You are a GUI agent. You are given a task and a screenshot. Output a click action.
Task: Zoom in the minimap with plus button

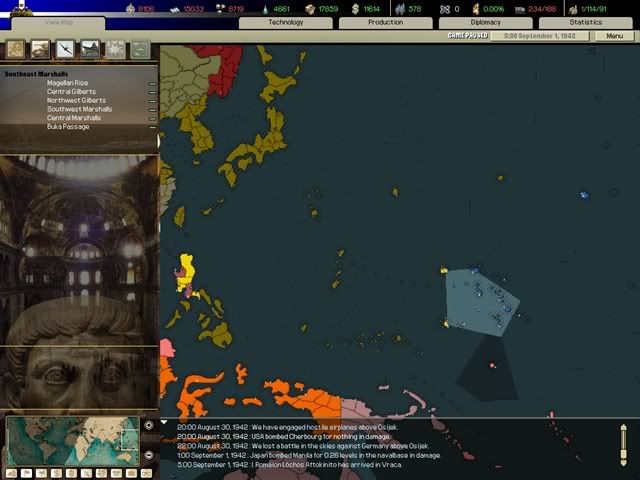point(149,425)
